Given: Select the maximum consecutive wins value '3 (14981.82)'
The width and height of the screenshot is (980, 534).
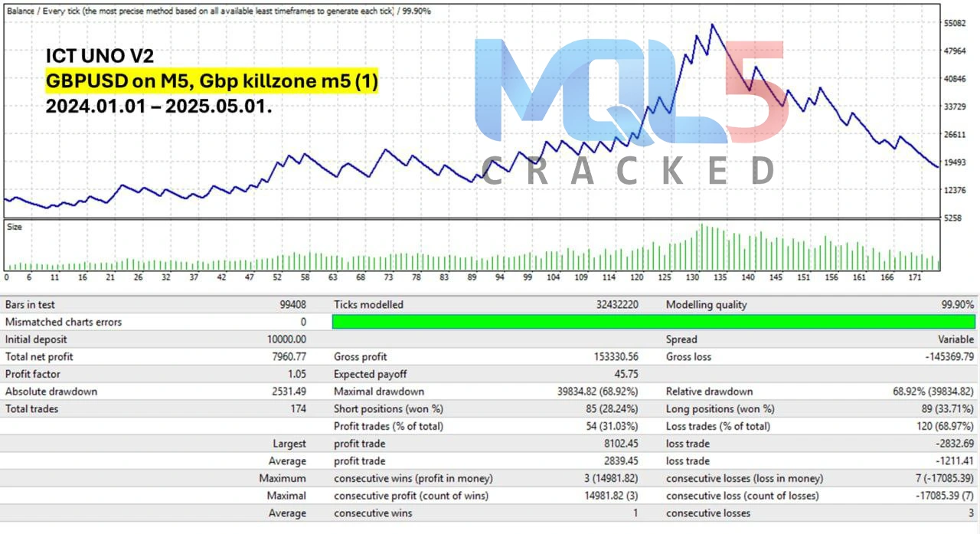Looking at the screenshot, I should [x=610, y=478].
